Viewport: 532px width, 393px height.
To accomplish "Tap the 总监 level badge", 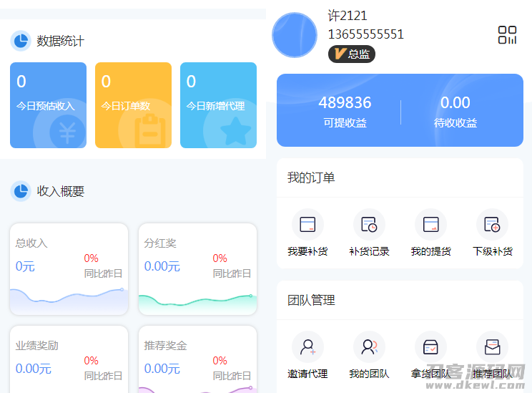I will tap(351, 54).
